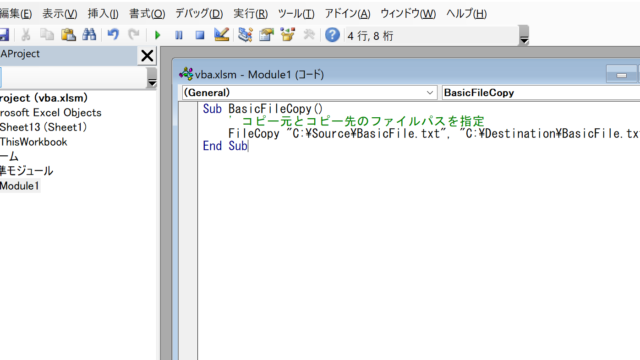
Task: Click the green comment line
Action: click(x=356, y=121)
